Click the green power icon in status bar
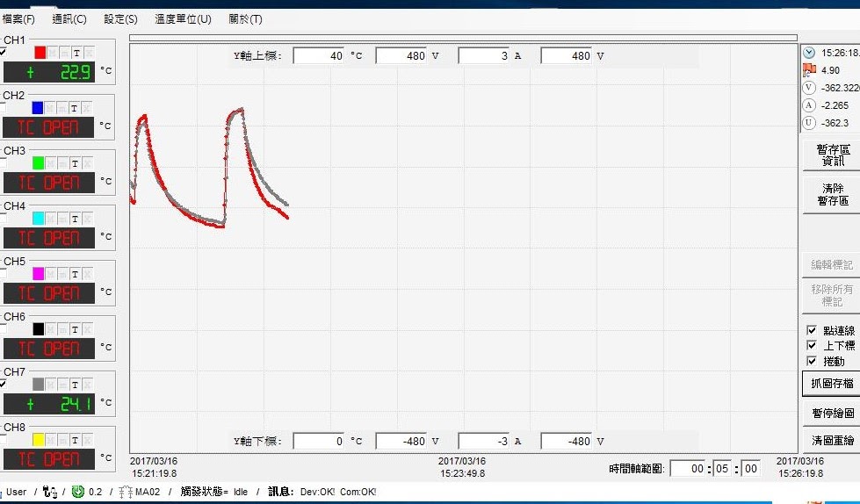This screenshot has width=860, height=504. click(x=77, y=493)
